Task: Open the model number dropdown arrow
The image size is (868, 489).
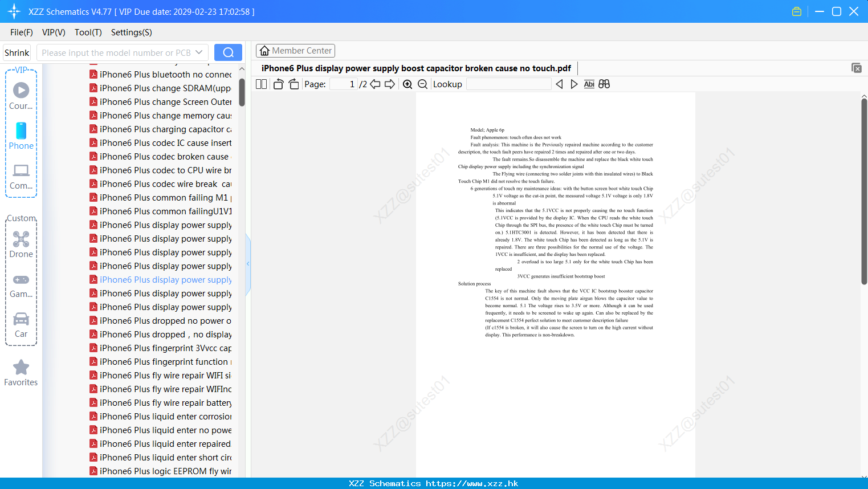Action: (199, 52)
